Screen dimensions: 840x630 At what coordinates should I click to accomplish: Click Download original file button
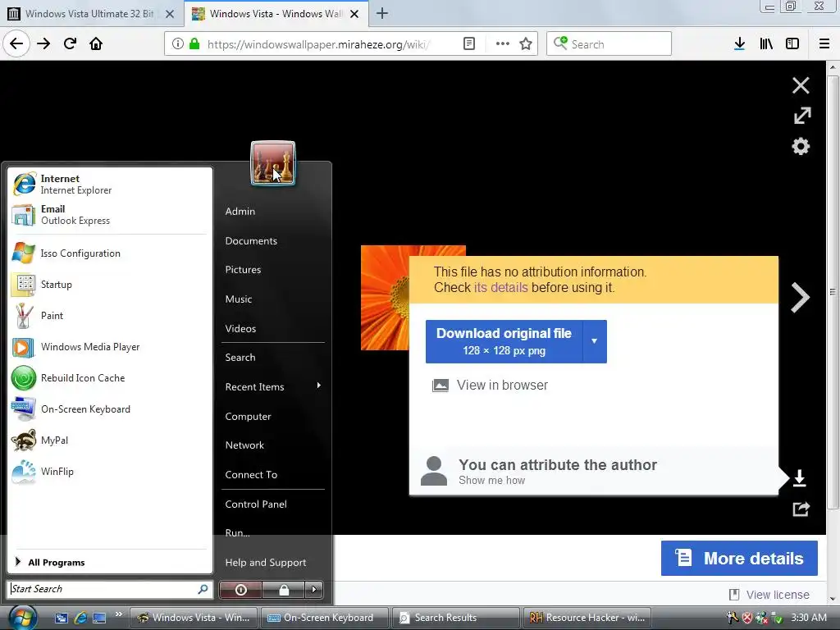point(504,341)
